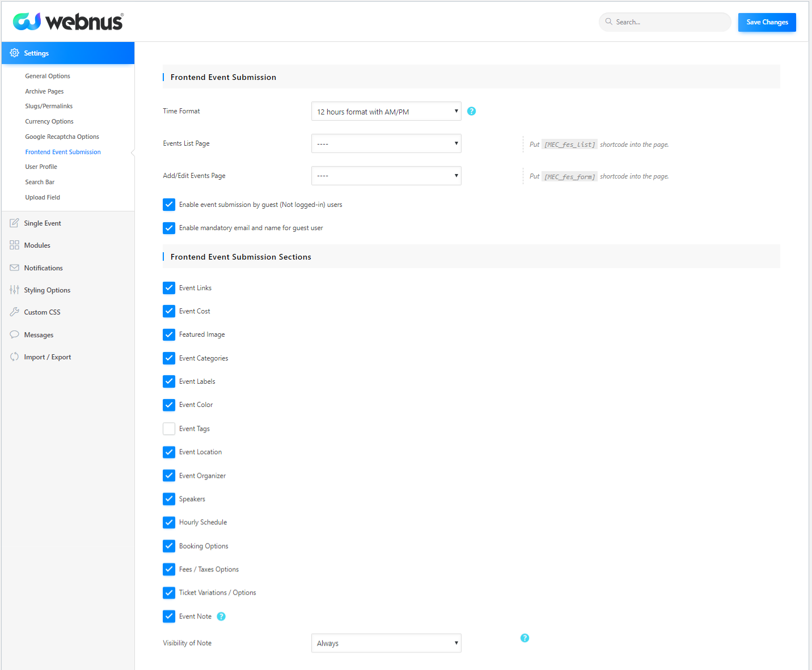Click the Event Note help icon
The image size is (812, 670).
point(221,616)
